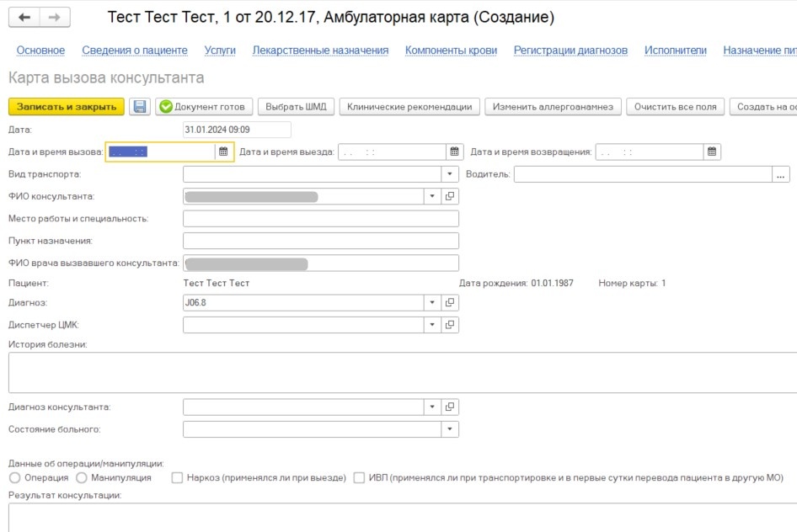Click ellipsis button in Водитель field
The width and height of the screenshot is (797, 532).
tap(781, 174)
